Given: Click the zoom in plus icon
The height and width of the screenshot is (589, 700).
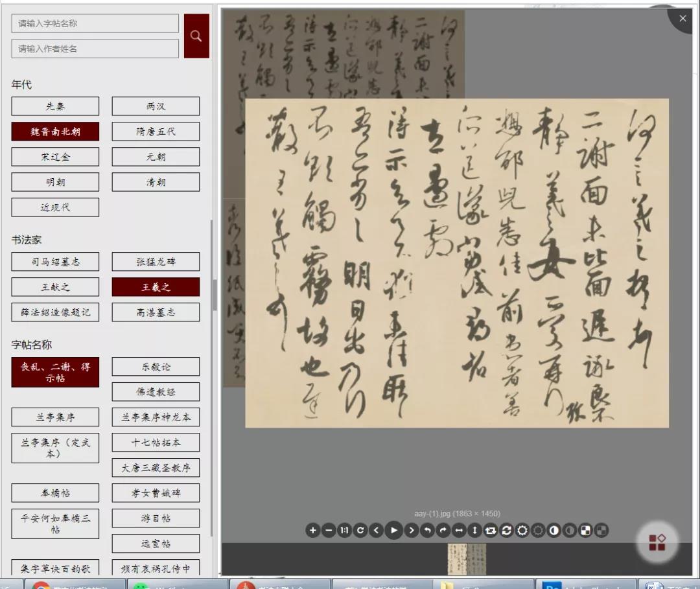Looking at the screenshot, I should [313, 531].
